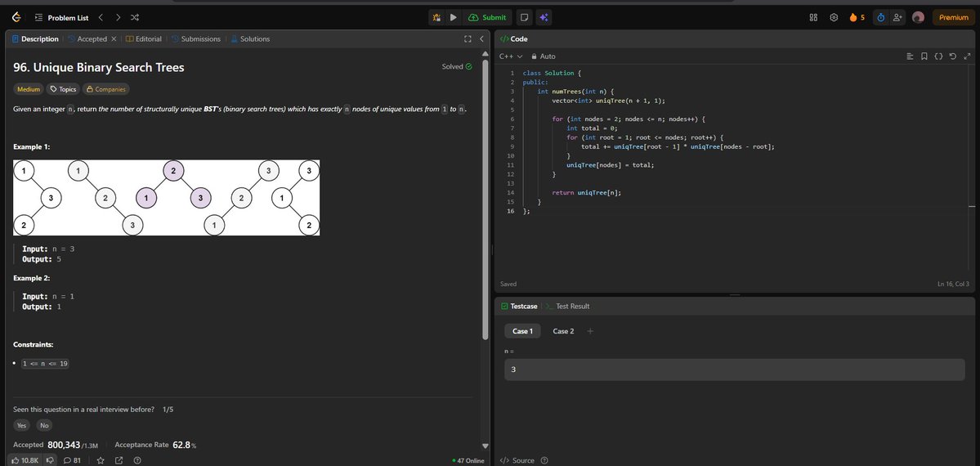980x466 pixels.
Task: Go to previous problem arrow
Action: pyautogui.click(x=101, y=17)
